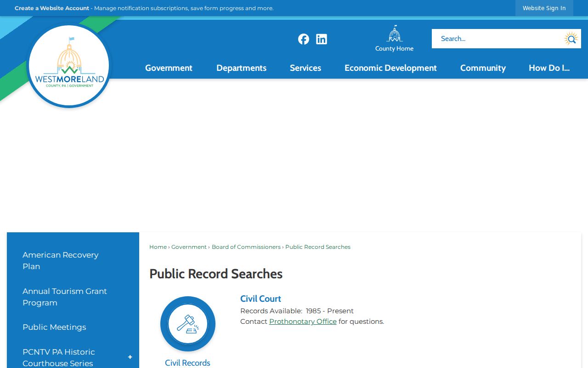Follow the Prothonotary Office link

pos(303,322)
